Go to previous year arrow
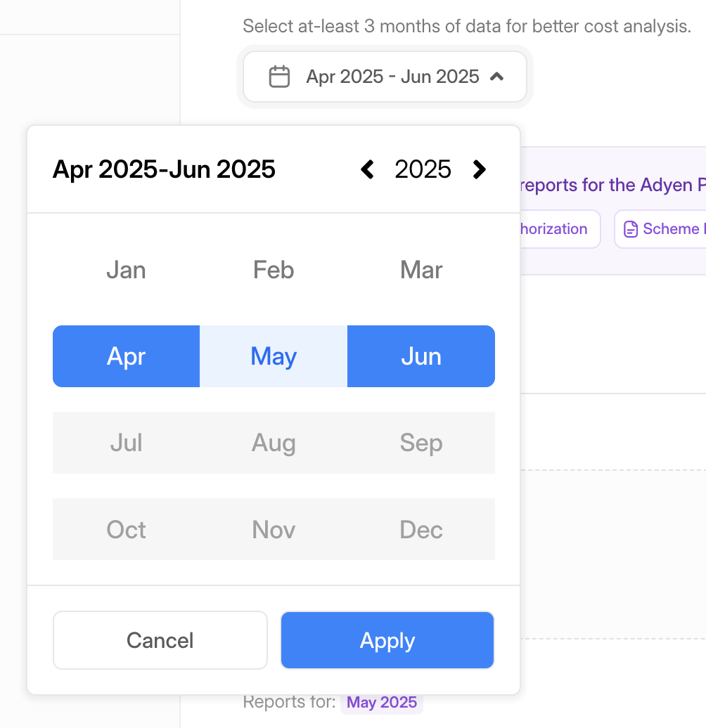Screen dimensions: 706x728 (x=367, y=169)
